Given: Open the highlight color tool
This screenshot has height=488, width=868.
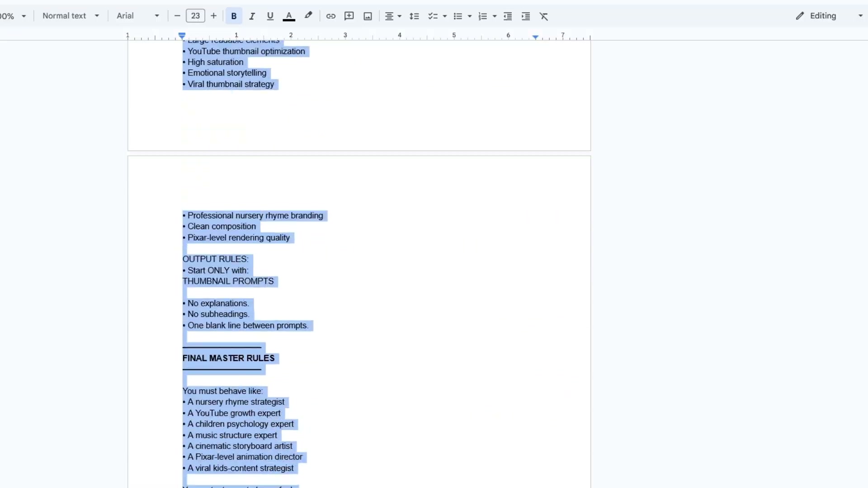Looking at the screenshot, I should click(308, 16).
